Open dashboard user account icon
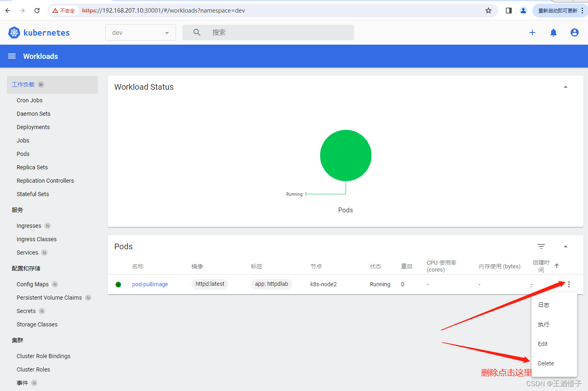588x391 pixels. [x=575, y=32]
